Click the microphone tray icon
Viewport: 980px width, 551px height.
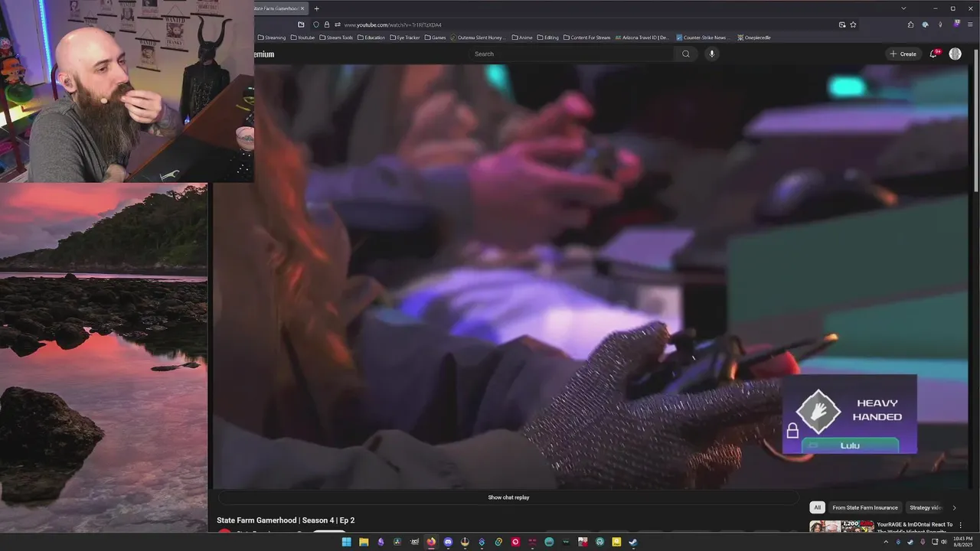tap(923, 542)
